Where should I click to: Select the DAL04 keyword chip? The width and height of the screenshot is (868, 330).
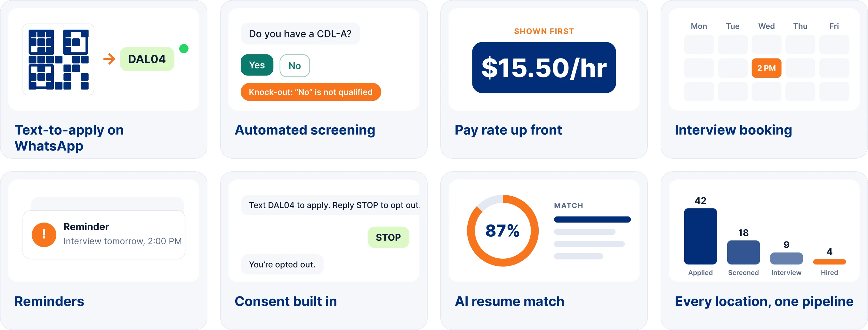click(x=147, y=59)
